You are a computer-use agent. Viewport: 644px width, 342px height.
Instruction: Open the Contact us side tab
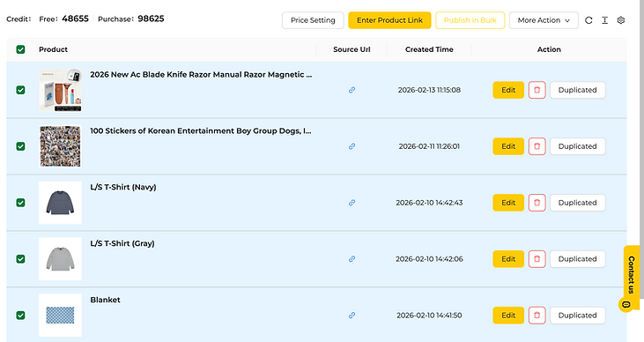(632, 275)
